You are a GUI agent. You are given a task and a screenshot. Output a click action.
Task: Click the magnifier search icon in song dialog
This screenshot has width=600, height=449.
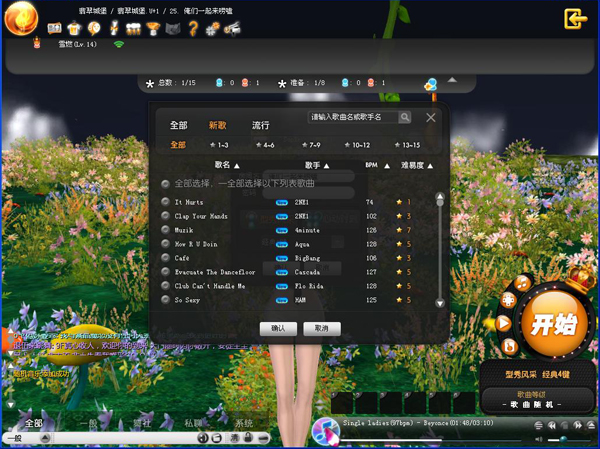tap(405, 117)
